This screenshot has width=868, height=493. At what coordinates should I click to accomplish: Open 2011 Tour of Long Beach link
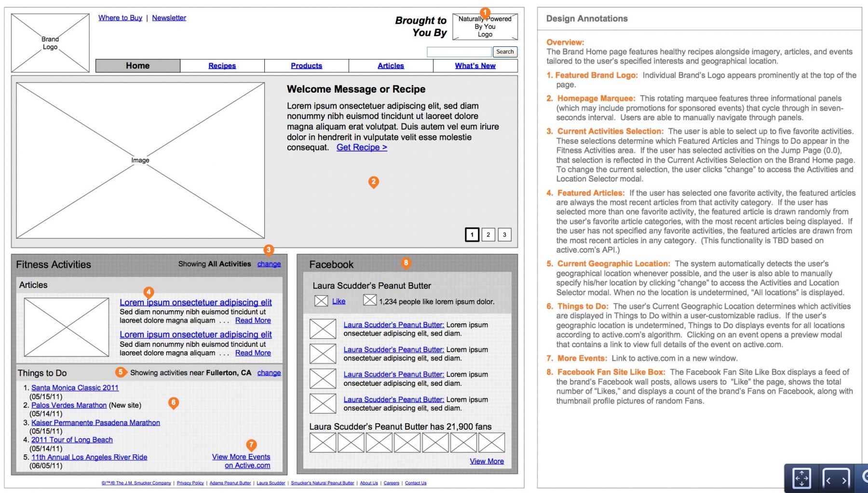[72, 440]
